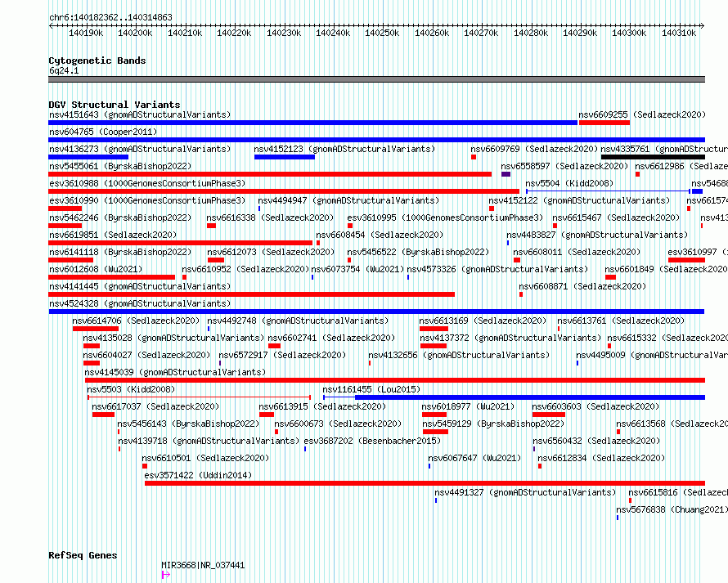
Task: Click the nsv5462246 red variant bar
Action: tap(65, 226)
